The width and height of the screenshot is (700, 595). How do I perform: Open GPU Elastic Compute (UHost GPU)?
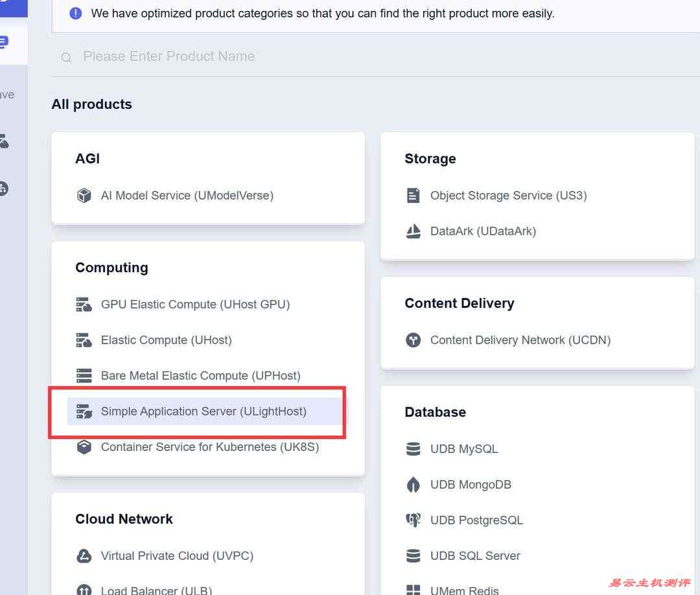point(195,305)
